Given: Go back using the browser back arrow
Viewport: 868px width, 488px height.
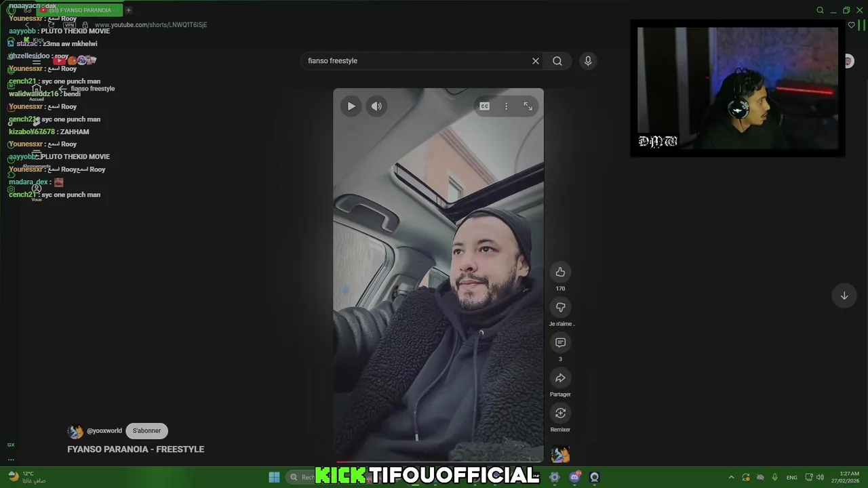Looking at the screenshot, I should pyautogui.click(x=27, y=25).
